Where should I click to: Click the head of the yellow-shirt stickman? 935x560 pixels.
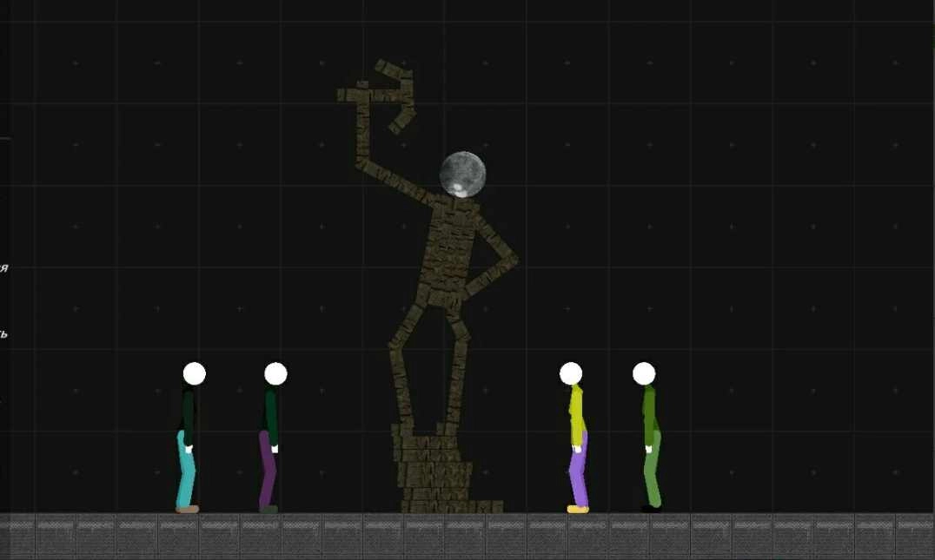coord(571,373)
